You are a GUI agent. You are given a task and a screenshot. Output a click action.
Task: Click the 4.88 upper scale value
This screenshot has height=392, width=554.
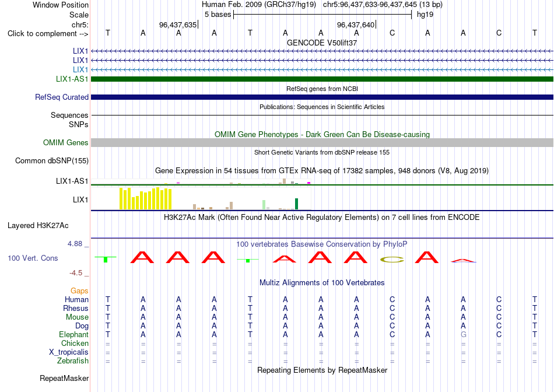click(x=75, y=244)
